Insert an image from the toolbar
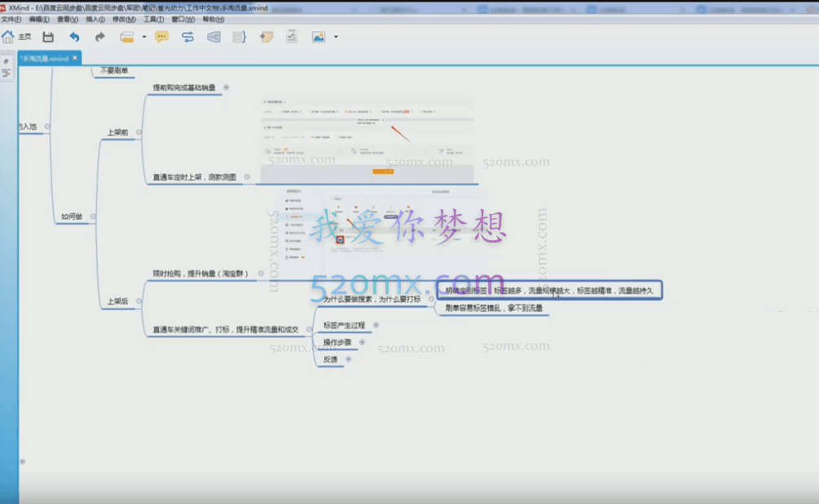Screen dimensions: 819x504 point(318,37)
